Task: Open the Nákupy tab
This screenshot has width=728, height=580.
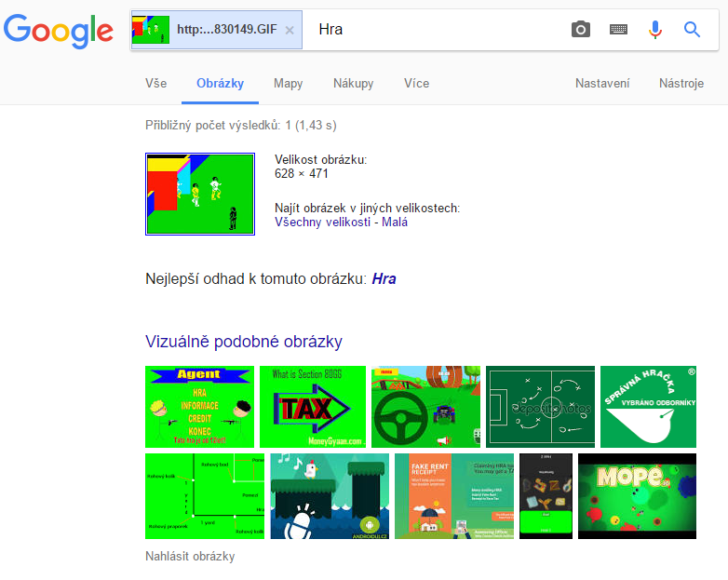Action: [354, 84]
